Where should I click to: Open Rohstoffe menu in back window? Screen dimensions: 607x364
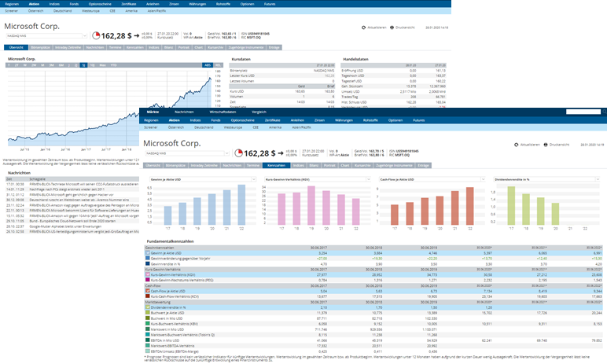tap(223, 4)
